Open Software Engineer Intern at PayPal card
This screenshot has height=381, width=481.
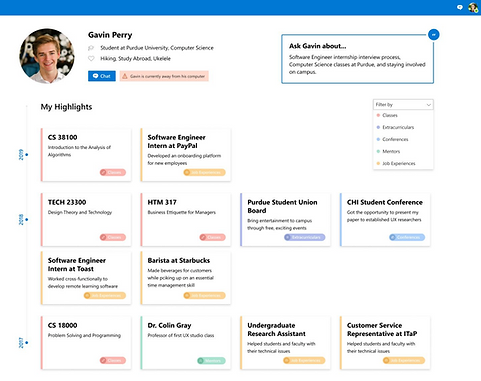186,155
